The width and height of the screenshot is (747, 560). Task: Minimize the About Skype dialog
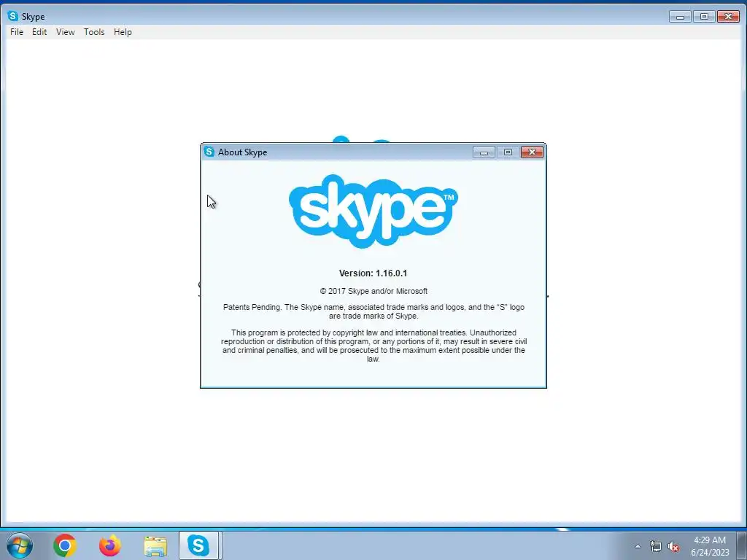point(484,152)
